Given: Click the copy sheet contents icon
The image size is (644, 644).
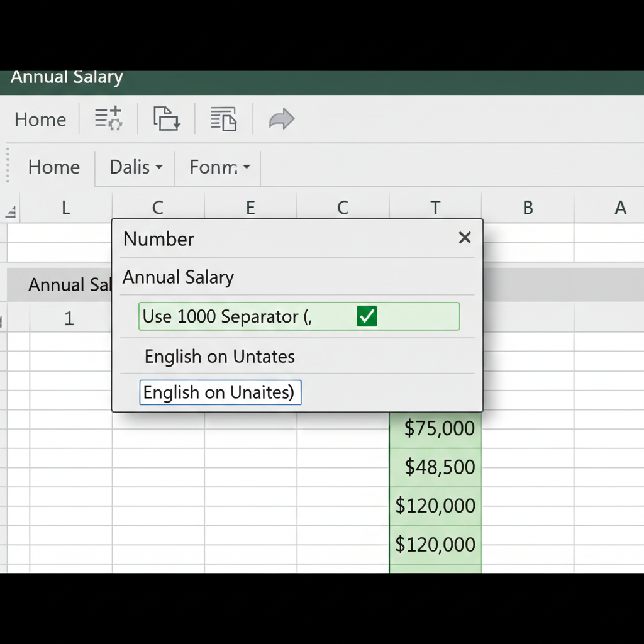Looking at the screenshot, I should (x=223, y=119).
